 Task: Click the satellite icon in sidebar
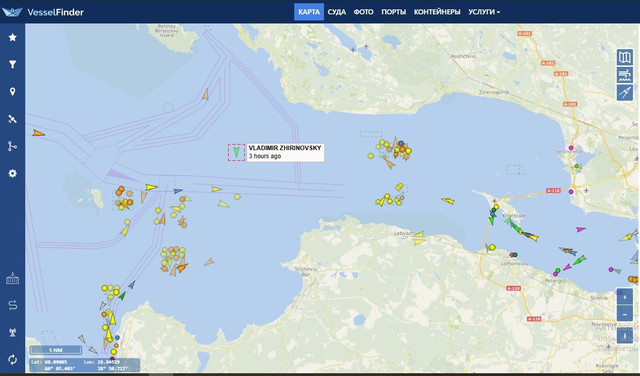(x=13, y=119)
